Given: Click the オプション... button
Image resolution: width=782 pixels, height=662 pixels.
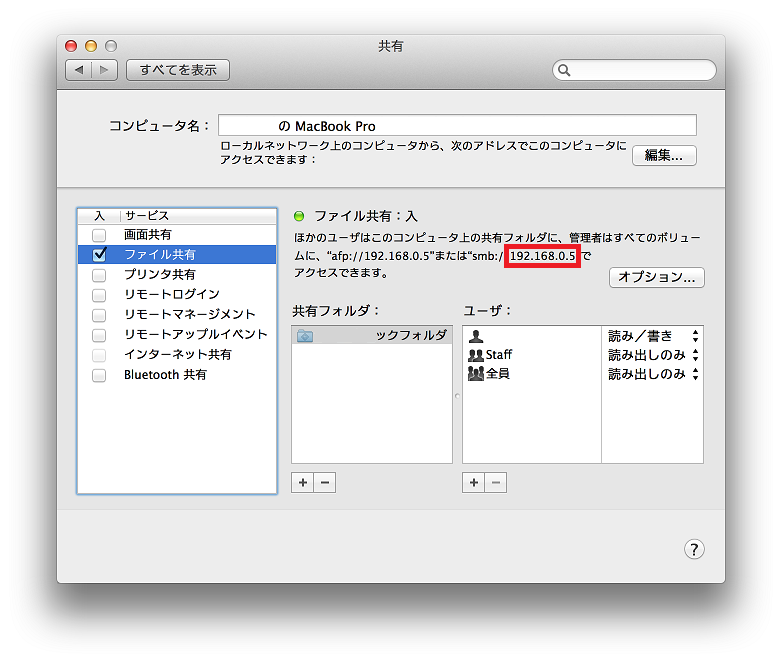Looking at the screenshot, I should click(x=656, y=277).
